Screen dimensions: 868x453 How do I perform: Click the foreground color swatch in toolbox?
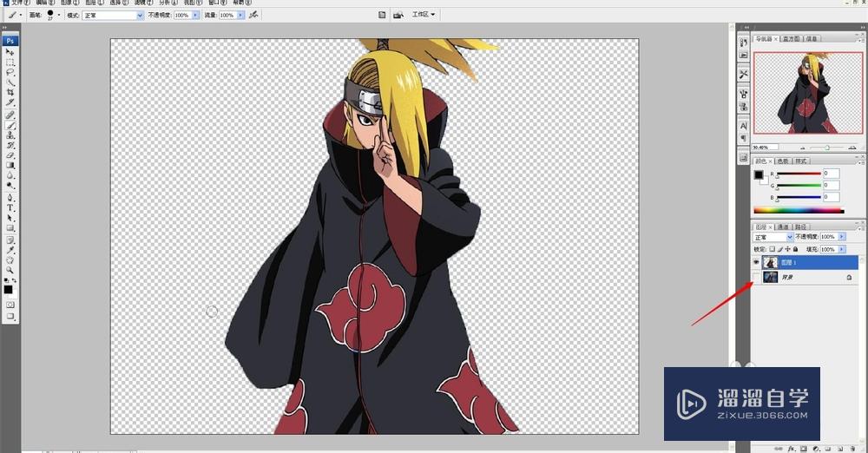8,290
